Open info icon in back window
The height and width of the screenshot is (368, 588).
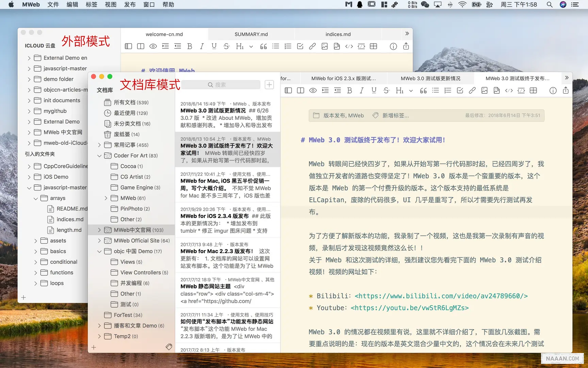(x=393, y=46)
